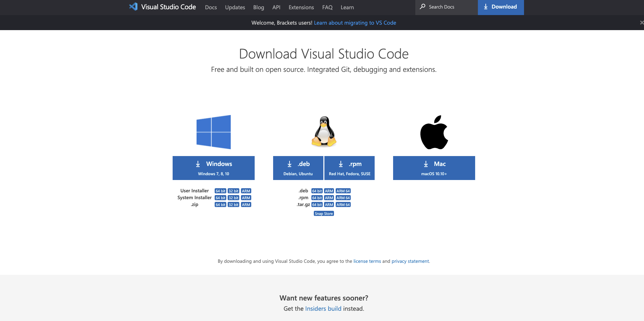Click the 'Want new features sooner?' text
The width and height of the screenshot is (644, 321).
(324, 298)
